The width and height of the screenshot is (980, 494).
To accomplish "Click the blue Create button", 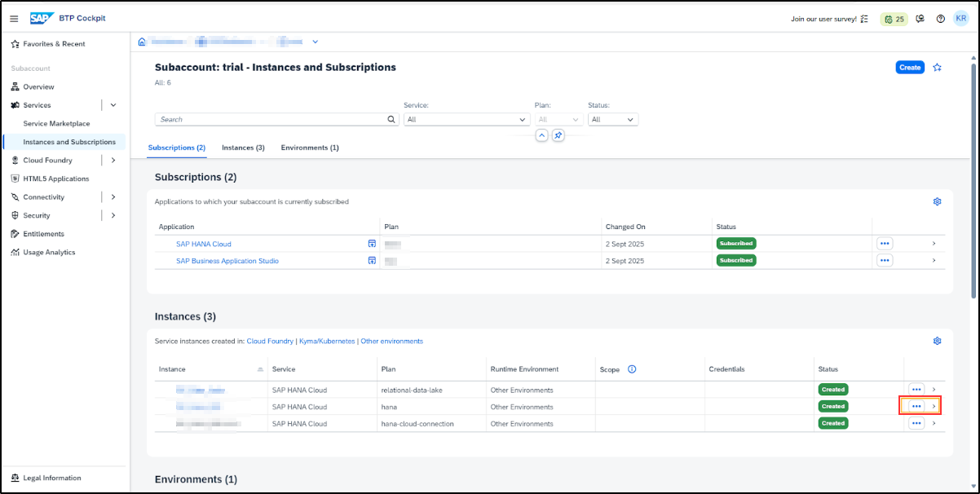I will click(910, 68).
